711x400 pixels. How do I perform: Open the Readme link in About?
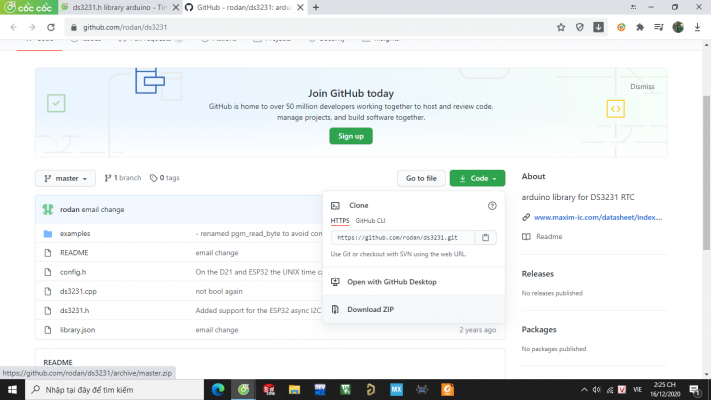[549, 237]
